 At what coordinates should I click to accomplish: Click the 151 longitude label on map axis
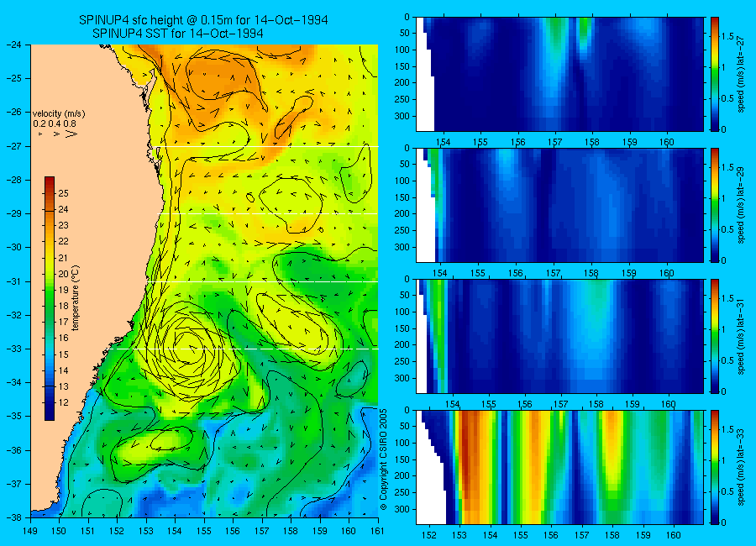click(x=88, y=531)
